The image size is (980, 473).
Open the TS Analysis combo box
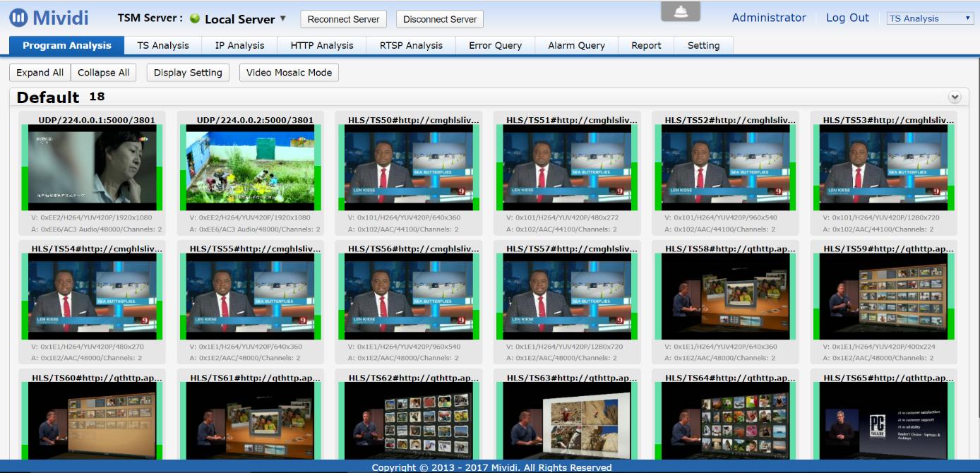tap(930, 18)
